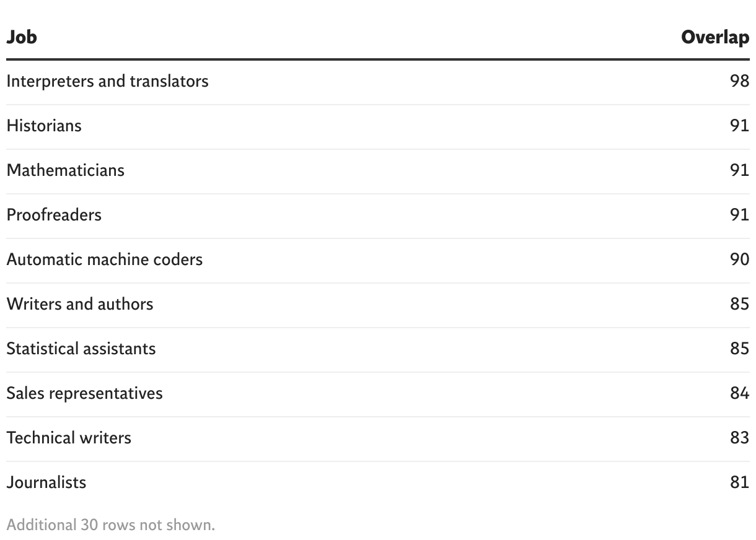756x540 pixels.
Task: Click the Writers and authors job name
Action: [x=80, y=304]
